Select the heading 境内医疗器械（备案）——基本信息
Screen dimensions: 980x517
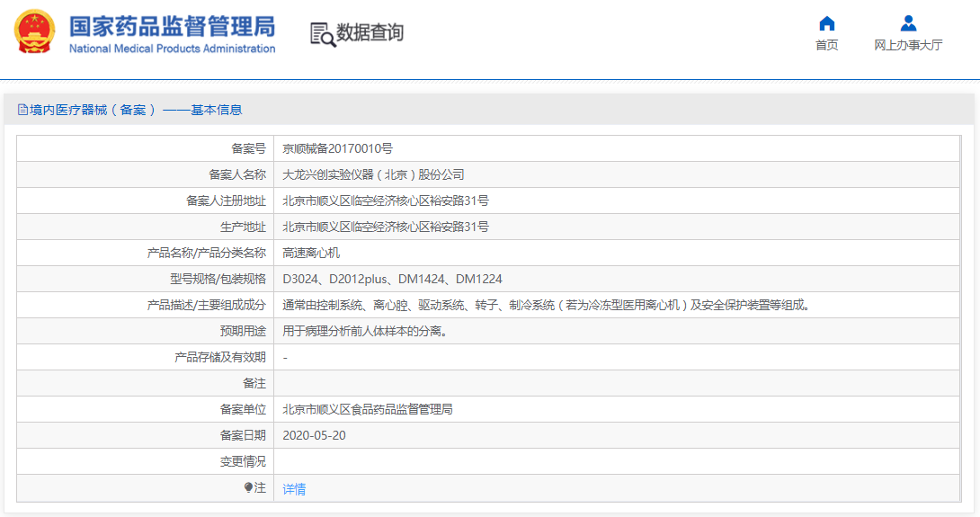point(136,110)
